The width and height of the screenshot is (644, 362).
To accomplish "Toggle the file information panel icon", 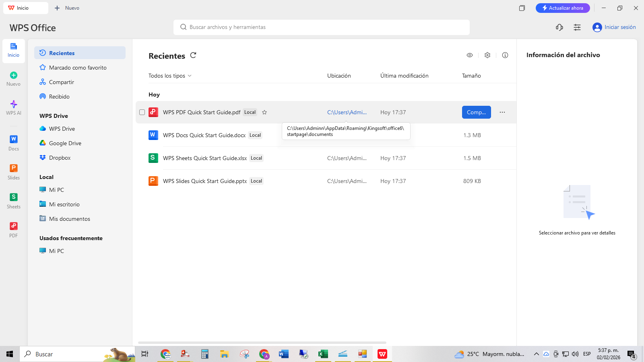I will point(505,55).
